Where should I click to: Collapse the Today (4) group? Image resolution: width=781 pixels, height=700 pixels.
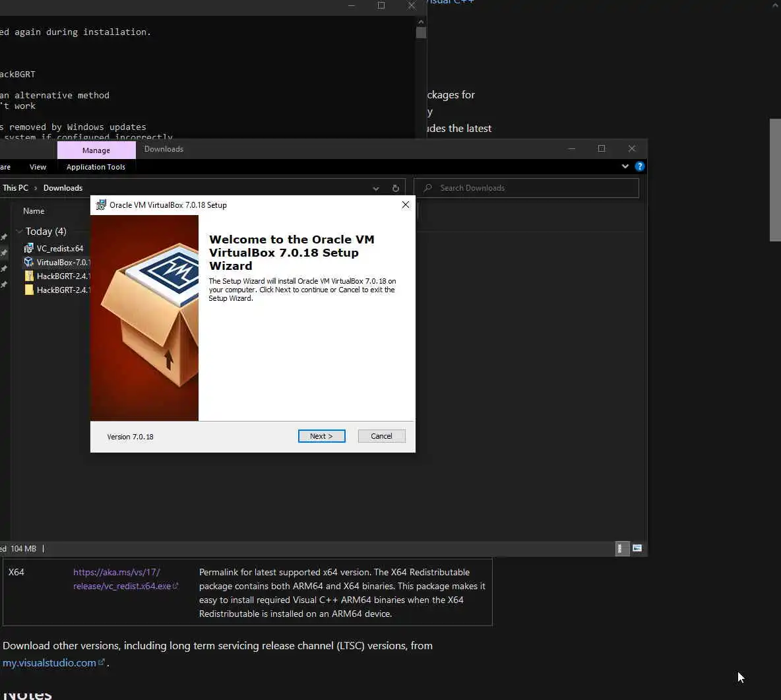pyautogui.click(x=19, y=231)
